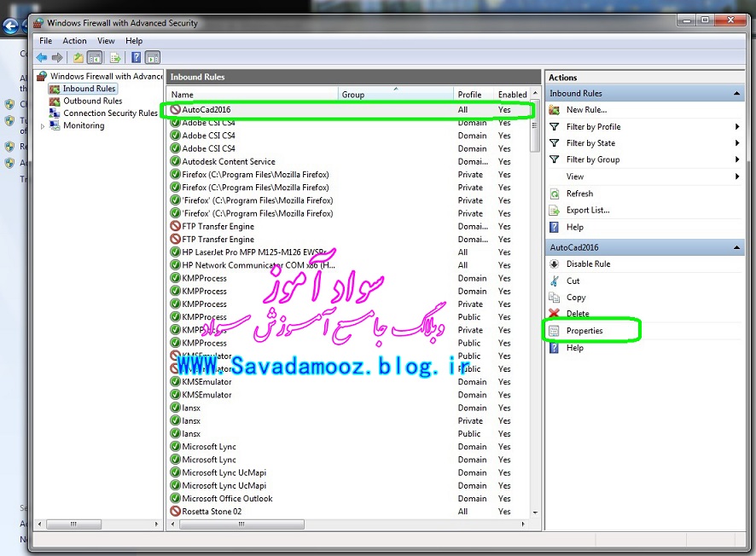Select the Windows Firewall root tree node
This screenshot has height=556, width=756.
[107, 76]
